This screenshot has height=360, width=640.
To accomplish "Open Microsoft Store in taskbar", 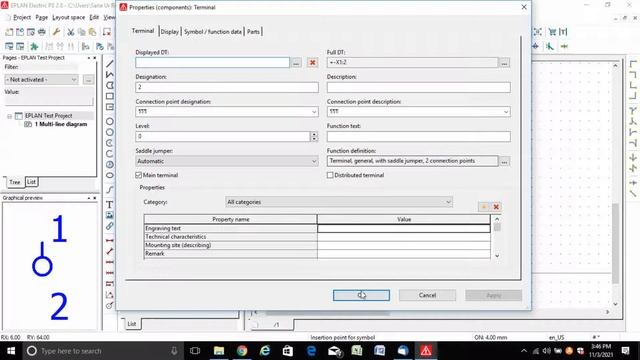I will click(288, 351).
